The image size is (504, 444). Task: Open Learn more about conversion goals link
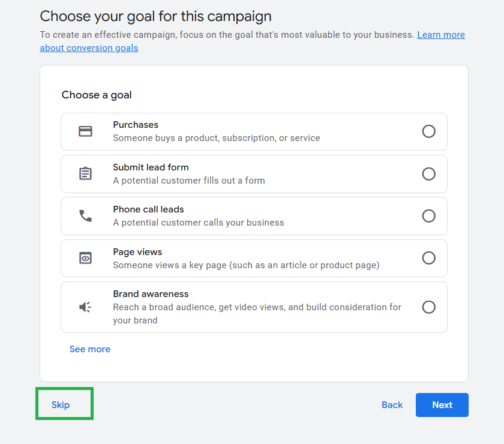click(440, 35)
